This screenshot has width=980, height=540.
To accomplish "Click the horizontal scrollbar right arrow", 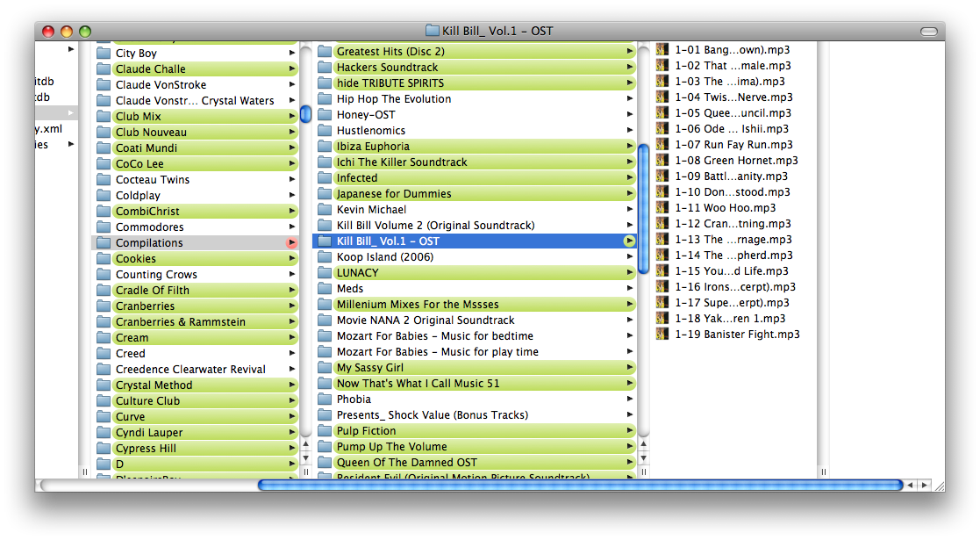I will 925,485.
